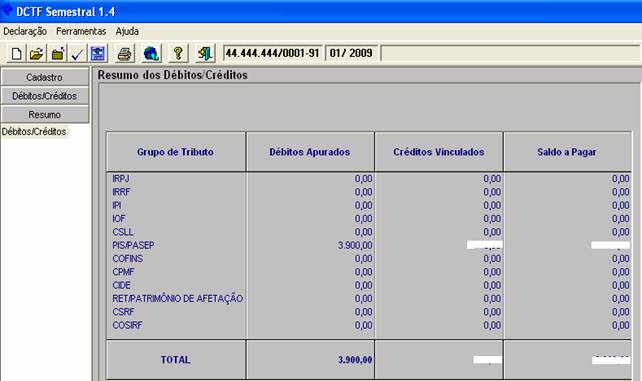Select the IRPJ row label

(x=121, y=179)
